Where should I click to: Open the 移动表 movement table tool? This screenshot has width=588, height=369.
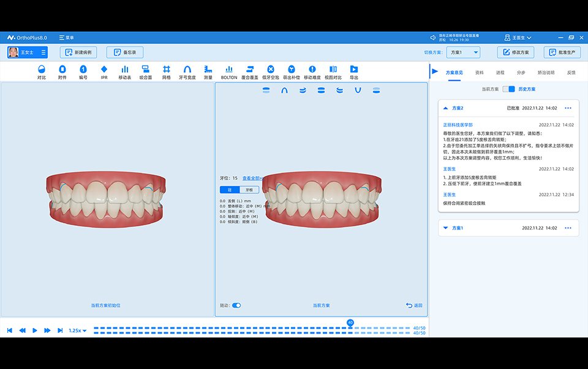click(x=124, y=72)
